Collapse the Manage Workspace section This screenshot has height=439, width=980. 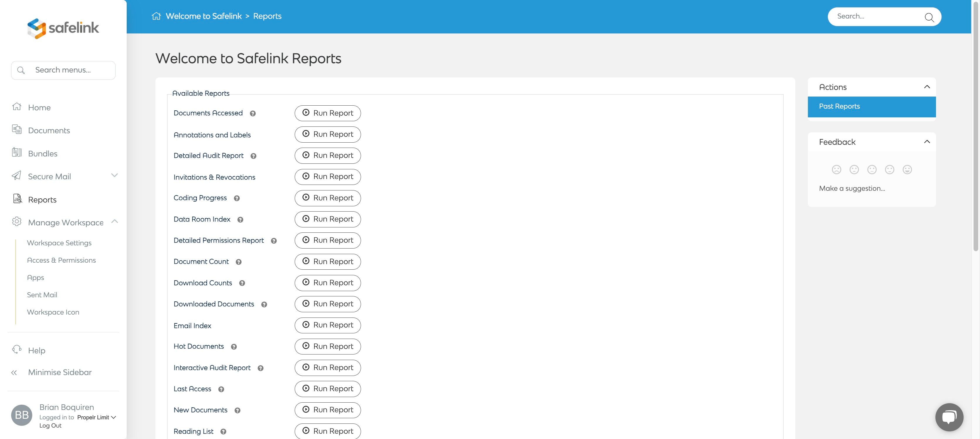pyautogui.click(x=114, y=221)
